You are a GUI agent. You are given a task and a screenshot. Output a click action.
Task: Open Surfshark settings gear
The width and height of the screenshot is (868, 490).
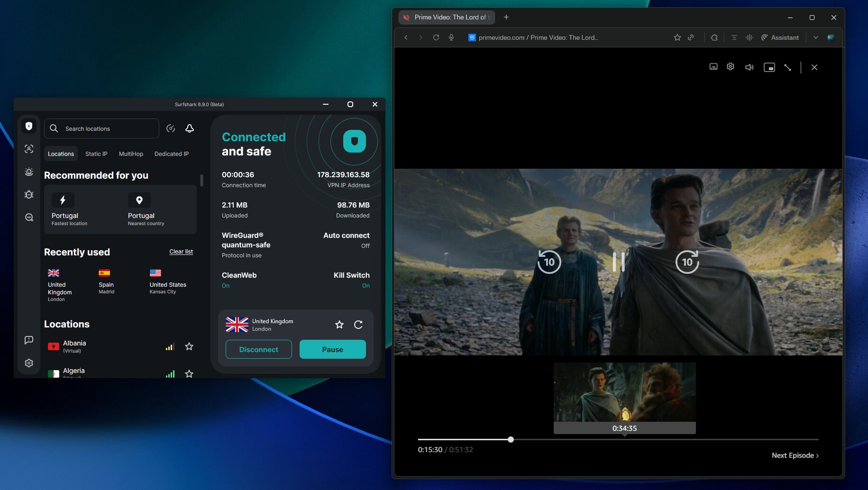29,363
